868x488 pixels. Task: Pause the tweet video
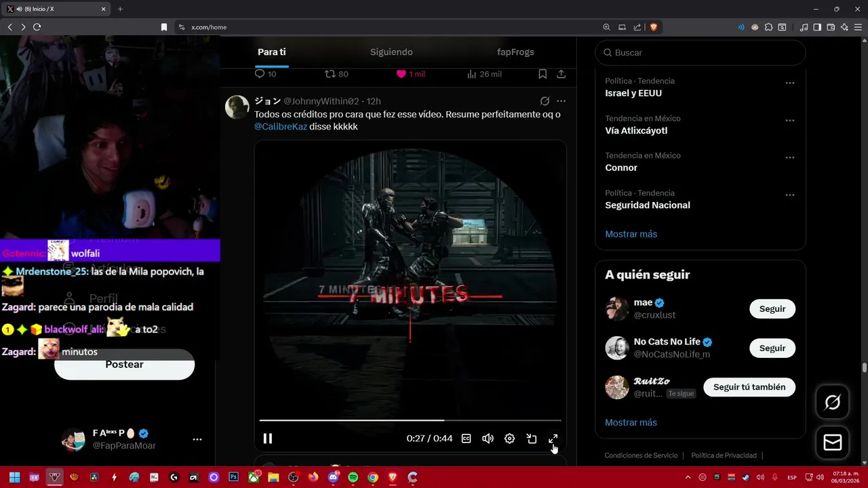[x=268, y=439]
